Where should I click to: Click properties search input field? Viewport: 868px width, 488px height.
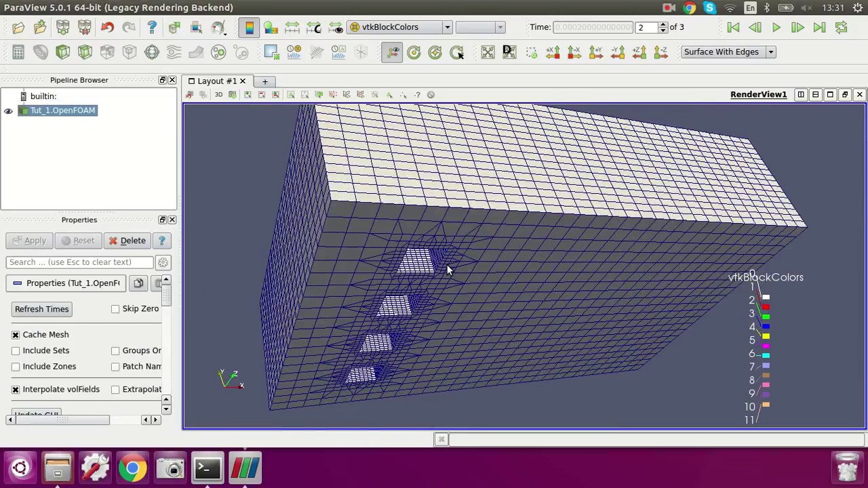click(x=79, y=262)
